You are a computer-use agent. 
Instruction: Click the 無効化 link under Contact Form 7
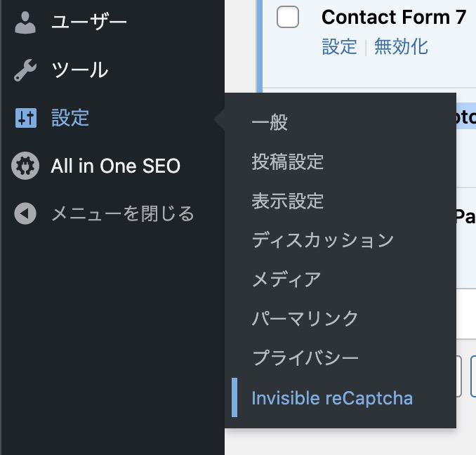click(401, 47)
